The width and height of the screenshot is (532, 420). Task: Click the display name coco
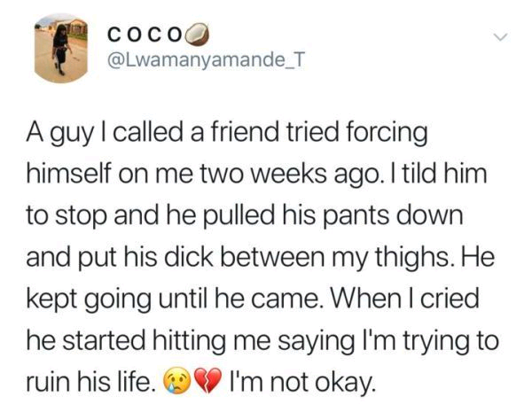coord(145,35)
